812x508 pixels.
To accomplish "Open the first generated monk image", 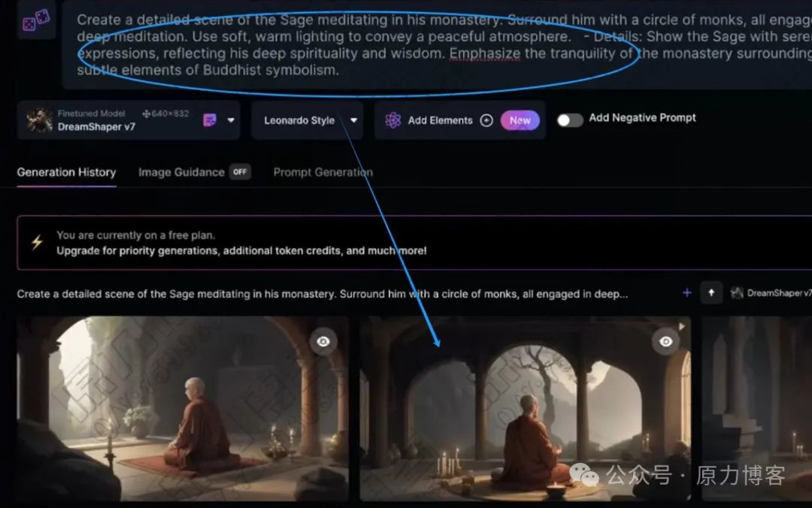I will tap(182, 409).
